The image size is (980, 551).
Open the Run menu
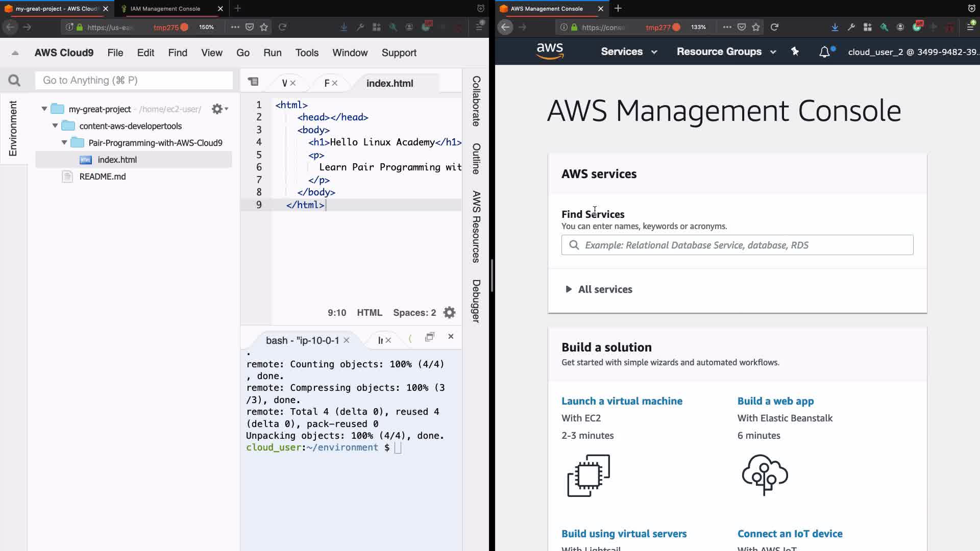(x=272, y=53)
